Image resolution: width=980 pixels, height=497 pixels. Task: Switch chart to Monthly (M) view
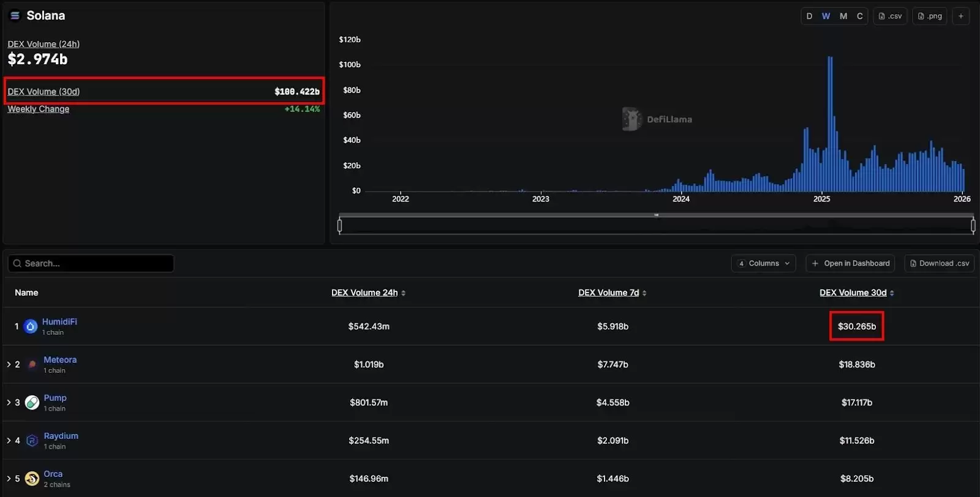pos(843,16)
